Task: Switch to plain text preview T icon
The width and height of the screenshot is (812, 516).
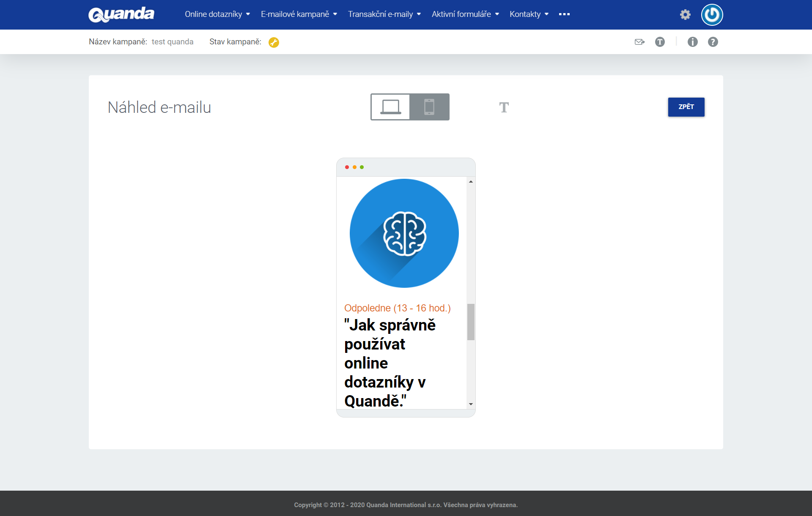Action: click(504, 107)
